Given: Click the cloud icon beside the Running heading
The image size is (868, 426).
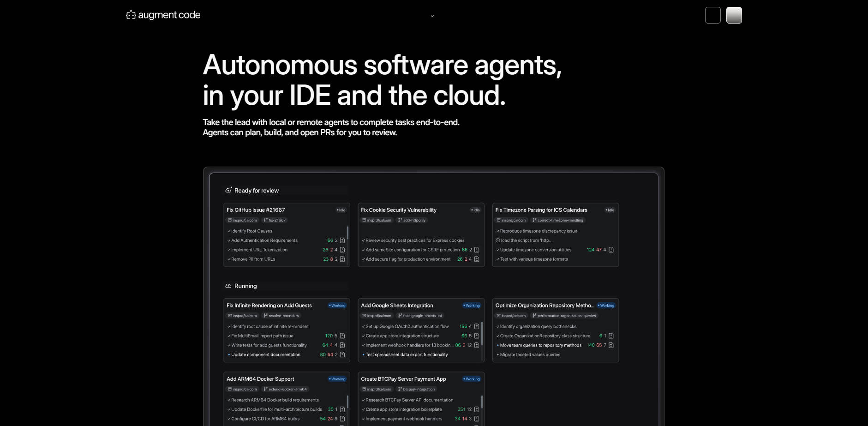Looking at the screenshot, I should pyautogui.click(x=227, y=286).
